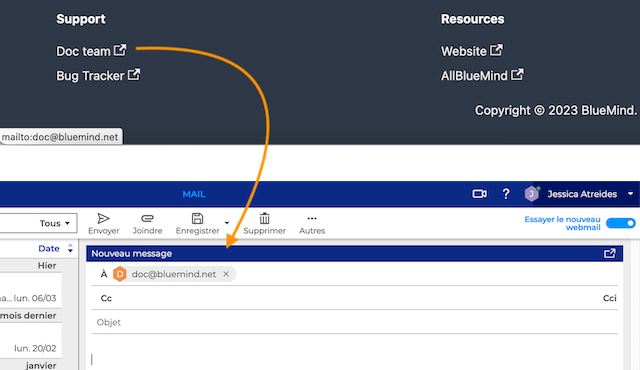Viewport: 640px width, 370px height.
Task: Attach a file with Joindre paperclip
Action: click(x=147, y=224)
